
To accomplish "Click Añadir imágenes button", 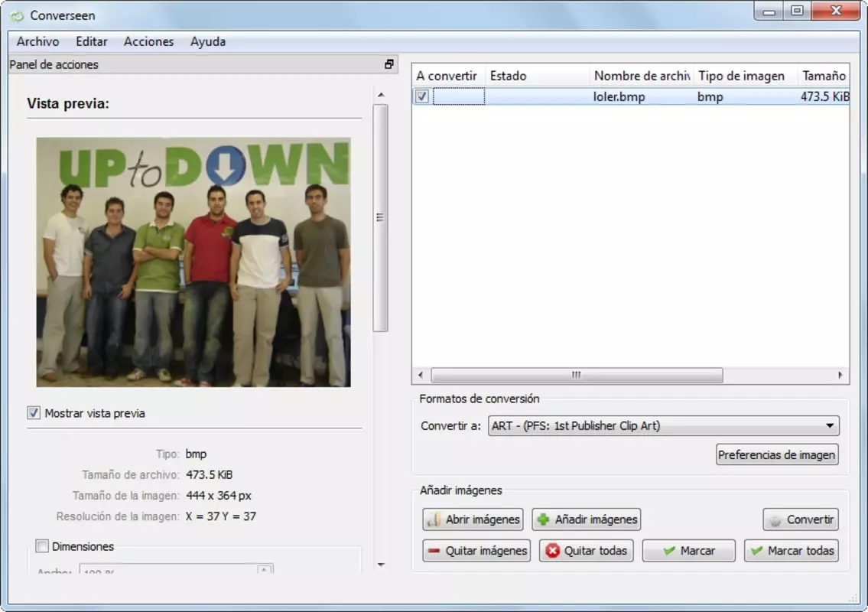I will pos(587,519).
